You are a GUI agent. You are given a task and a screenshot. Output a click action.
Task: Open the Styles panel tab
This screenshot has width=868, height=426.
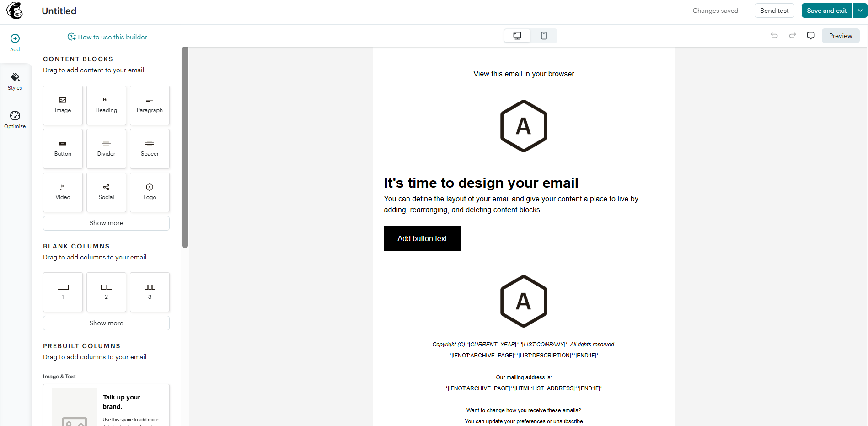point(15,81)
